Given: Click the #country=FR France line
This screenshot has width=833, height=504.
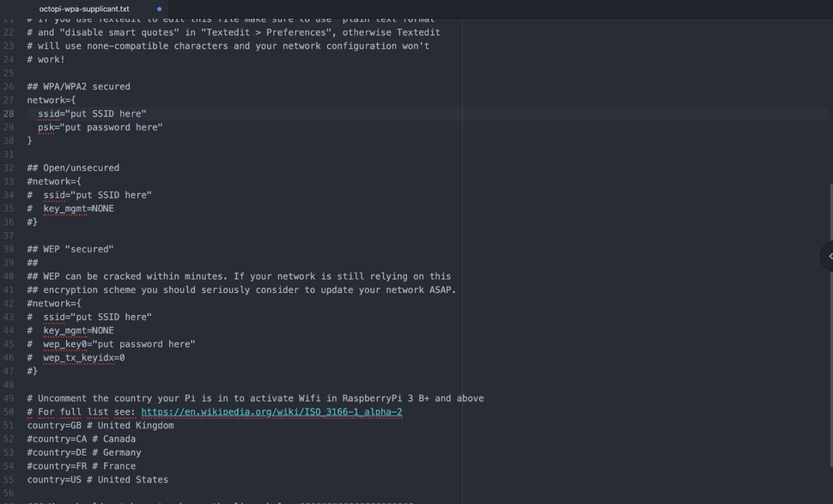Looking at the screenshot, I should coord(81,466).
